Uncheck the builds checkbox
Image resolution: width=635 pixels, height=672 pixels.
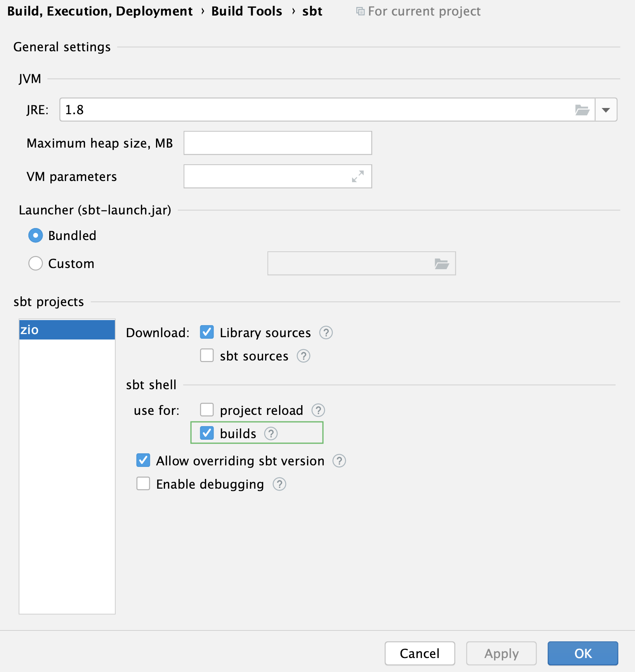(x=207, y=433)
